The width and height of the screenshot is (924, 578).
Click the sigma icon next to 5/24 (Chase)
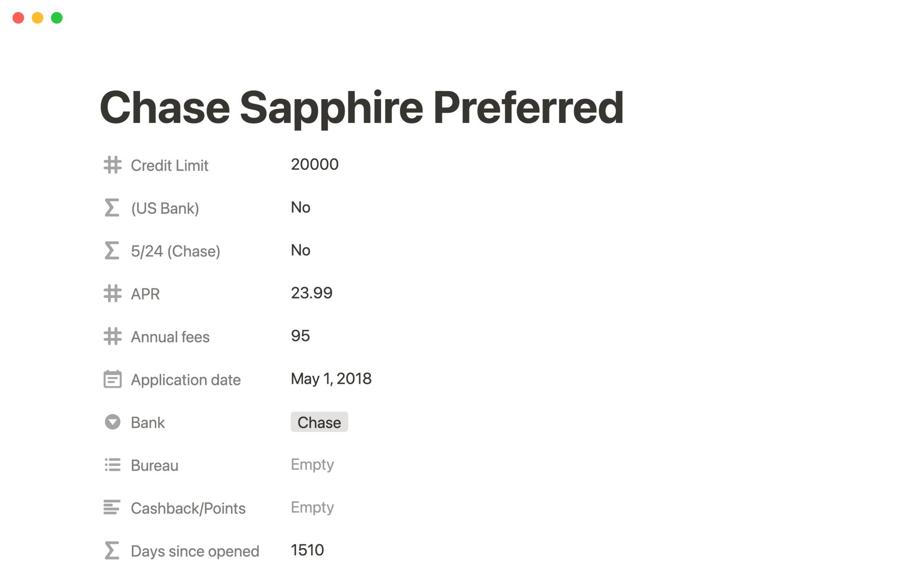(112, 250)
